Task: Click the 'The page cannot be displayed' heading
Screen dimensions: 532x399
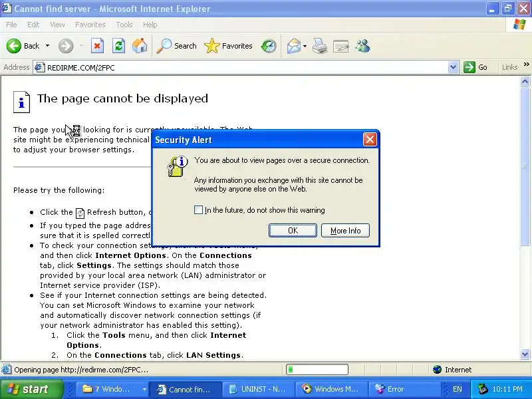Action: [x=122, y=98]
